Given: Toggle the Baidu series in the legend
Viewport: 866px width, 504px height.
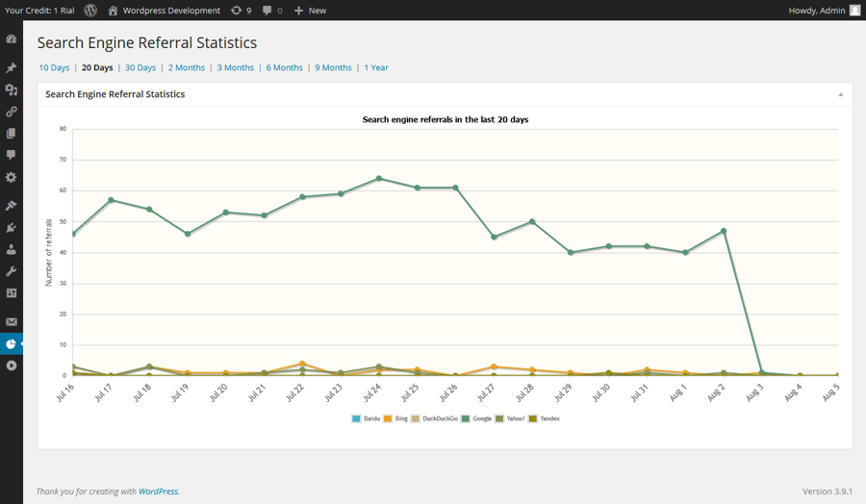Looking at the screenshot, I should click(366, 418).
